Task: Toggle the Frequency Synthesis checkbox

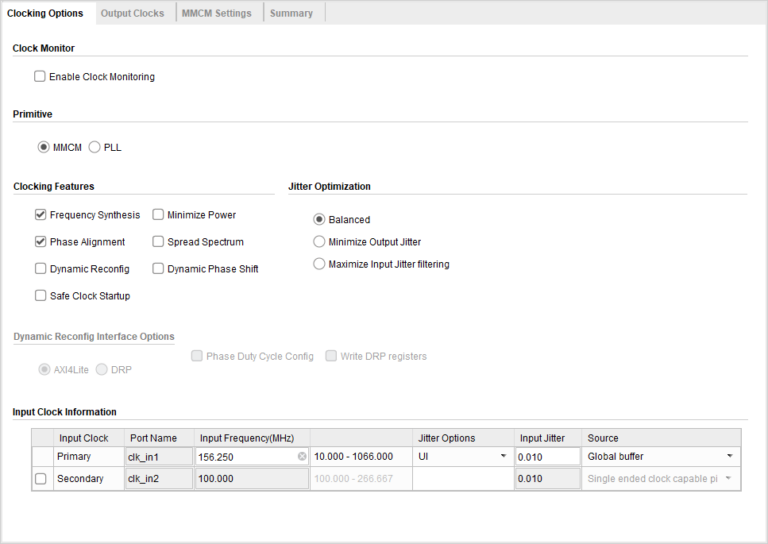Action: [40, 215]
